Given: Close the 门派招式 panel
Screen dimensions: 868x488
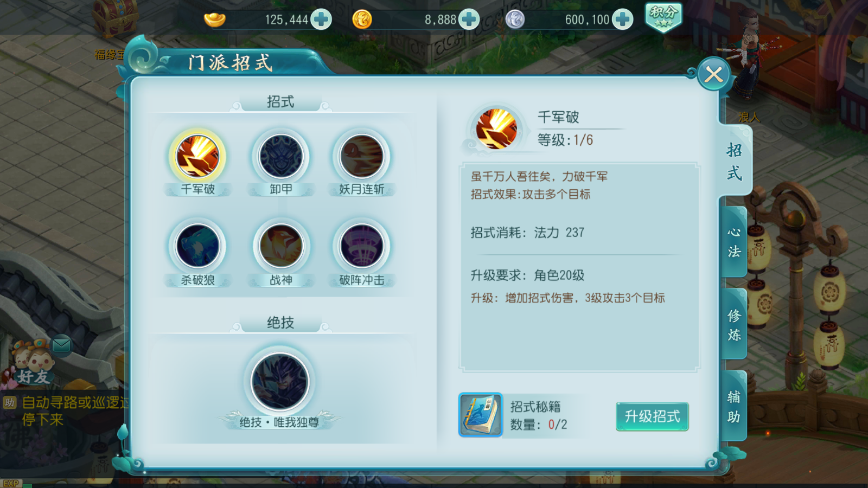Looking at the screenshot, I should click(x=713, y=74).
